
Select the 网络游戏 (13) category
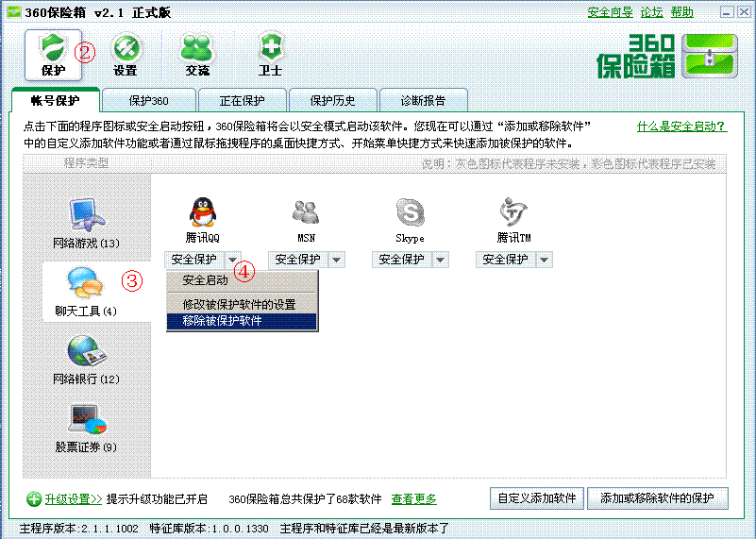pyautogui.click(x=86, y=223)
